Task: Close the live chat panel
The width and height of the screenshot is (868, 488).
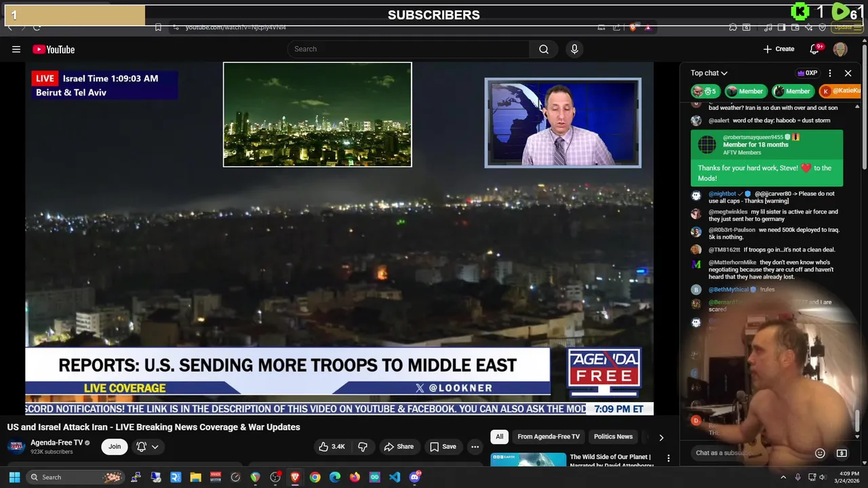Action: (x=848, y=73)
